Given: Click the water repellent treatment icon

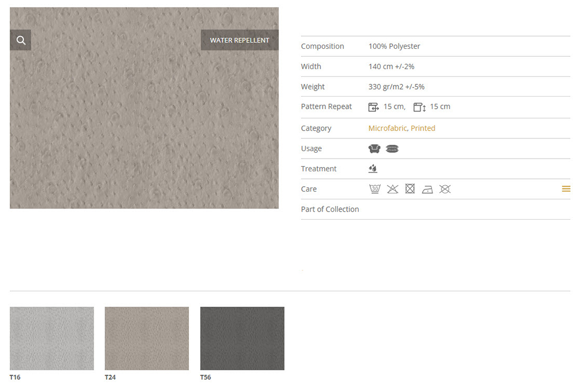Looking at the screenshot, I should coord(373,169).
